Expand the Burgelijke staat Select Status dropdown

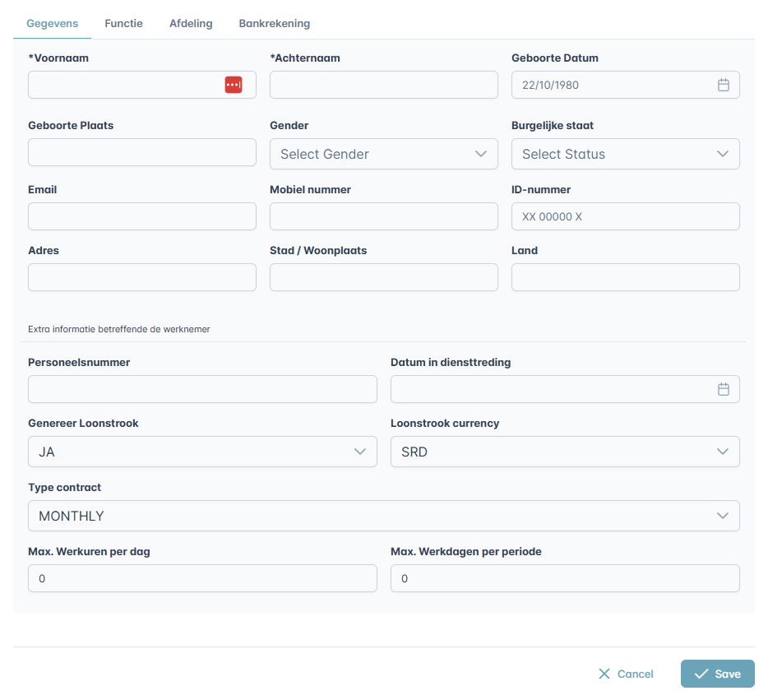pyautogui.click(x=626, y=154)
